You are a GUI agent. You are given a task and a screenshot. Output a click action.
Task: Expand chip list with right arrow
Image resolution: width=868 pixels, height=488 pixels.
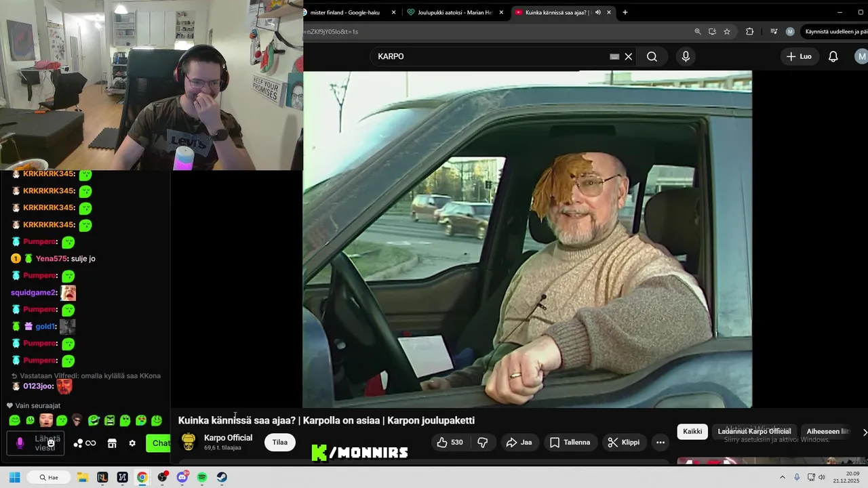click(x=864, y=432)
